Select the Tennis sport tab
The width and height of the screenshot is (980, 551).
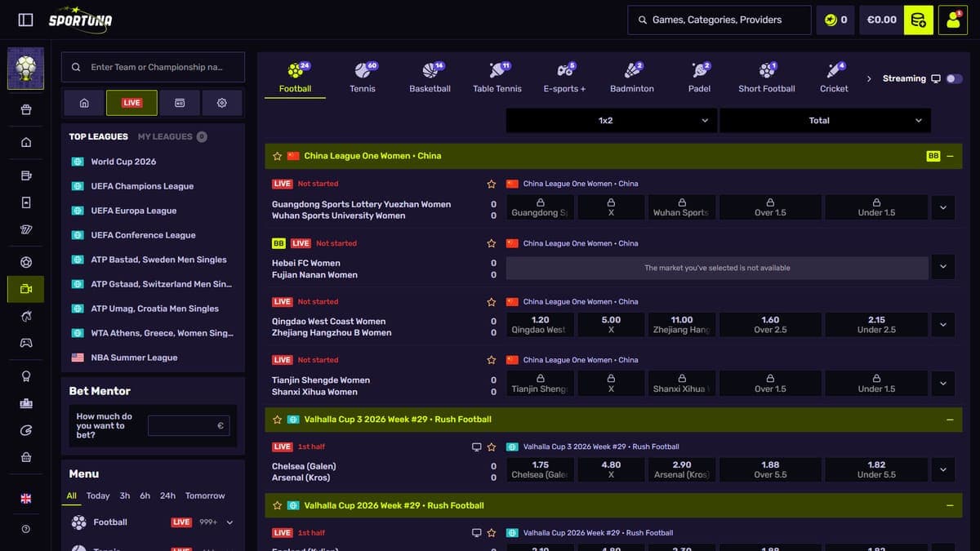[x=363, y=78]
